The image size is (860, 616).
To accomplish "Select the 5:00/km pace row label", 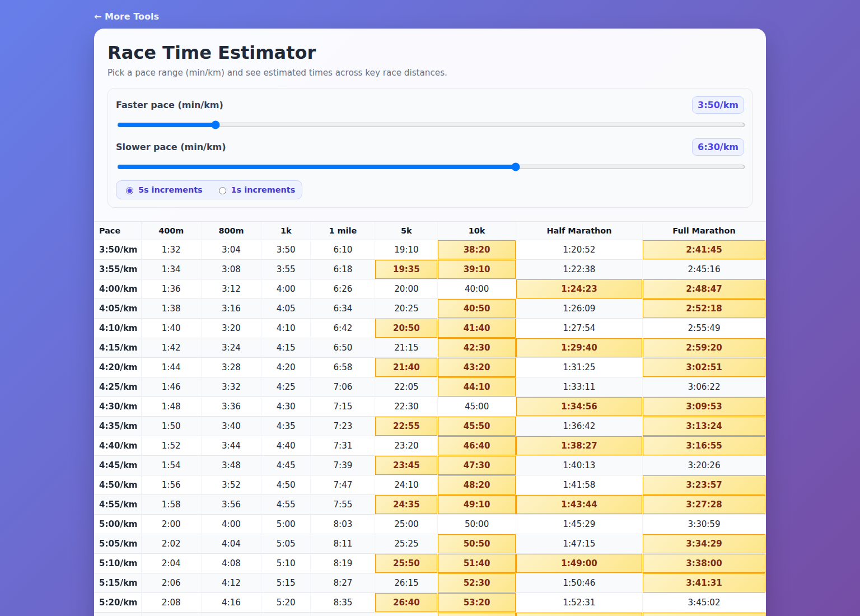I will [x=118, y=524].
